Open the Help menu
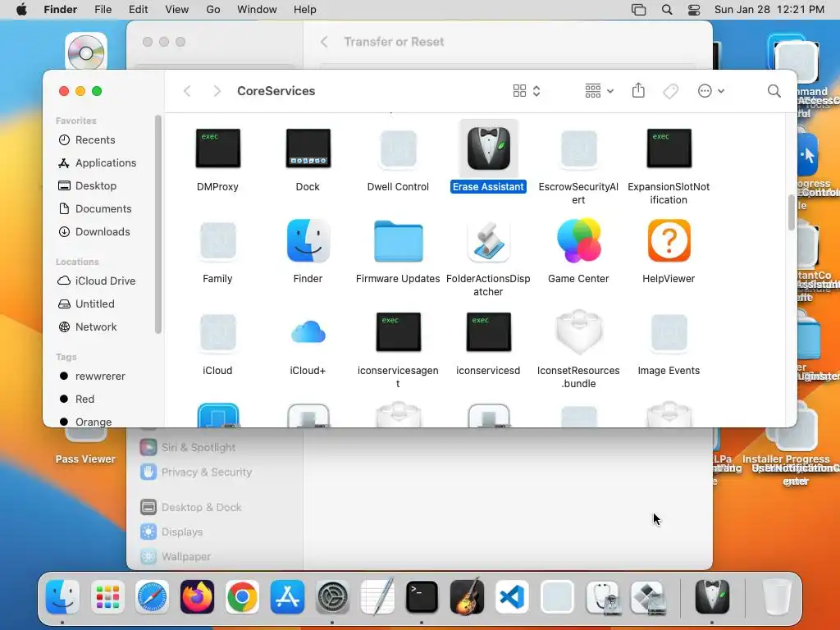The image size is (840, 630). pos(305,10)
